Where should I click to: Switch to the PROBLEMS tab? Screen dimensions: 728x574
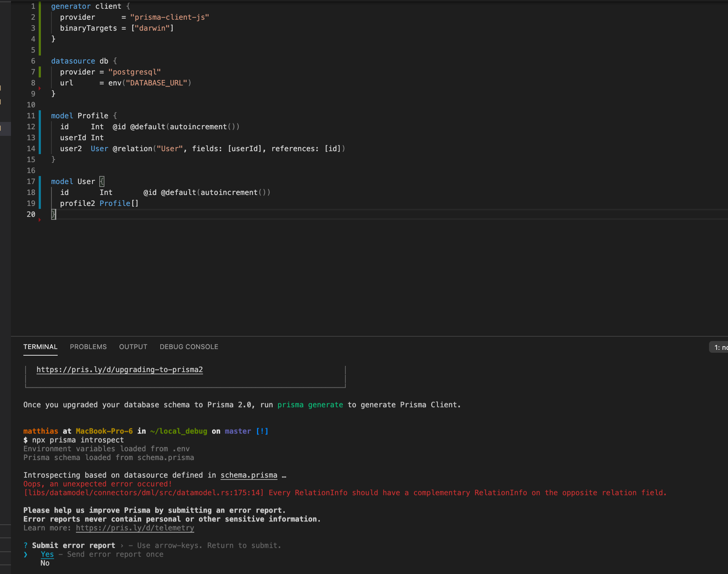(x=88, y=347)
